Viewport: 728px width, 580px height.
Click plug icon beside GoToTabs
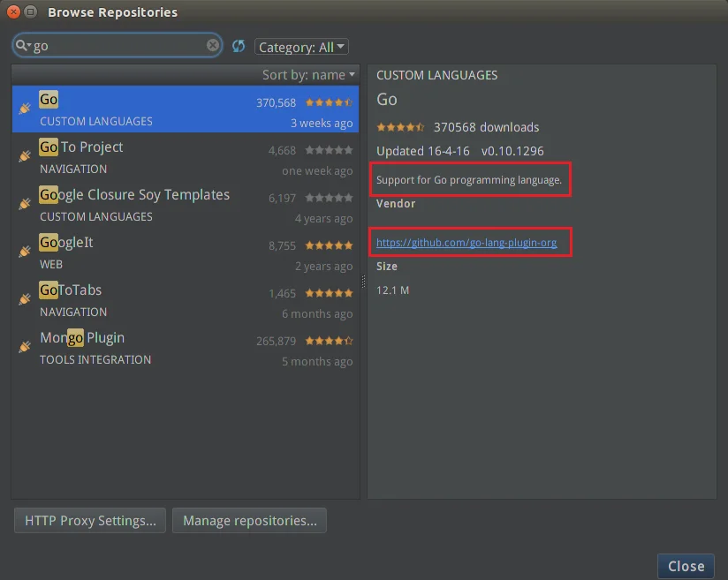(25, 299)
